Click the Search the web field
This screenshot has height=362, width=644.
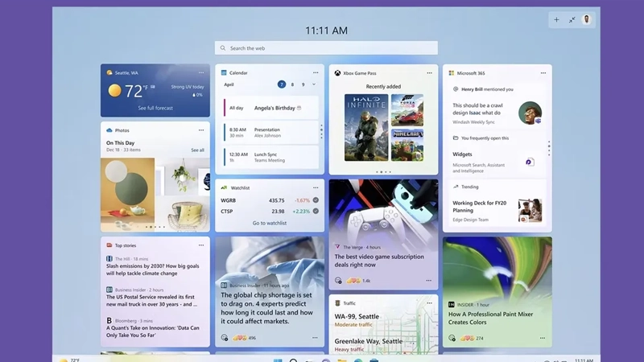pyautogui.click(x=326, y=48)
